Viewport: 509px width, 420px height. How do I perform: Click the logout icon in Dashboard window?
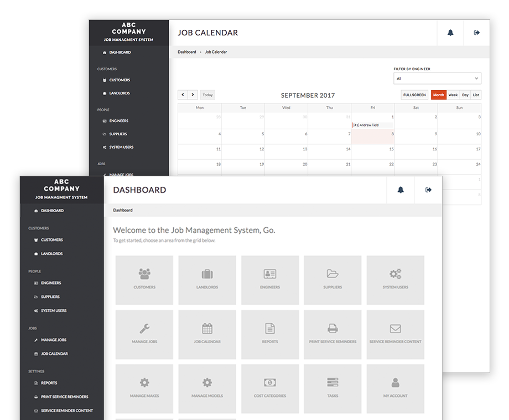pyautogui.click(x=428, y=190)
